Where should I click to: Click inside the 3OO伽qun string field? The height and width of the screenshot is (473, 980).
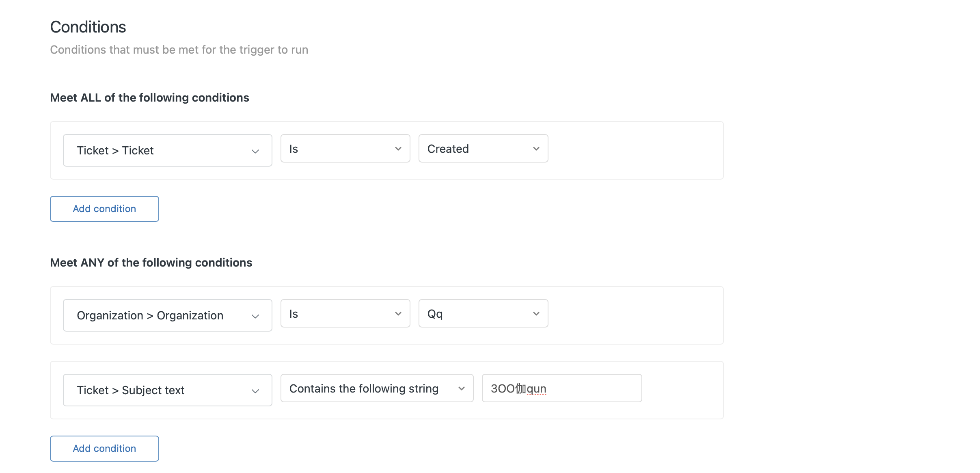(x=561, y=388)
